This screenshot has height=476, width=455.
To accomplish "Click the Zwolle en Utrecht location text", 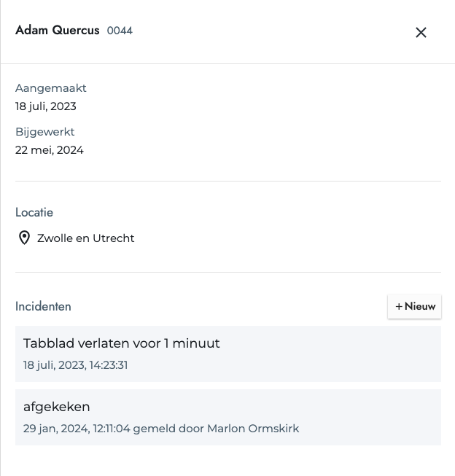I will 85,238.
